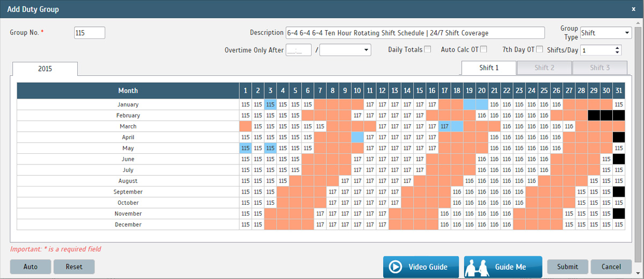This screenshot has height=279, width=644.
Task: Enable the Daily Totals checkbox
Action: coord(428,49)
